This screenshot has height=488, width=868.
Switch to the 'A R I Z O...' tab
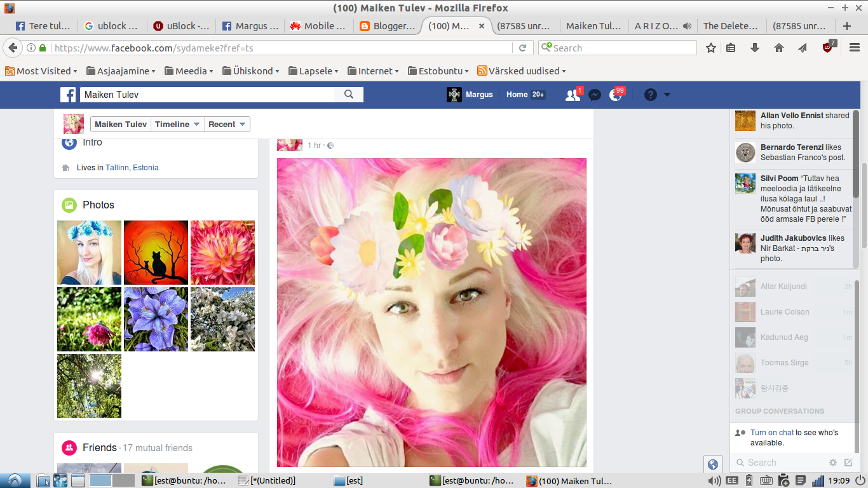(663, 26)
